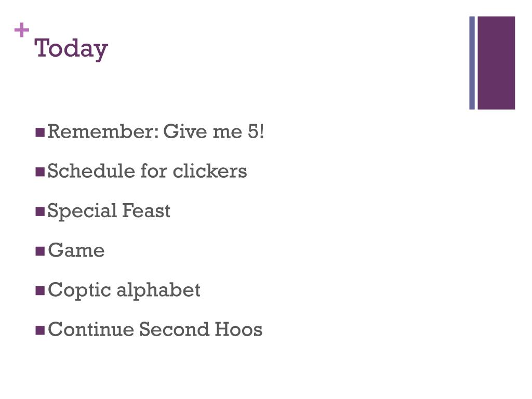Viewport: 532px width, 399px height.
Task: Click the 'Continue Second Hoos' line
Action: [x=155, y=329]
